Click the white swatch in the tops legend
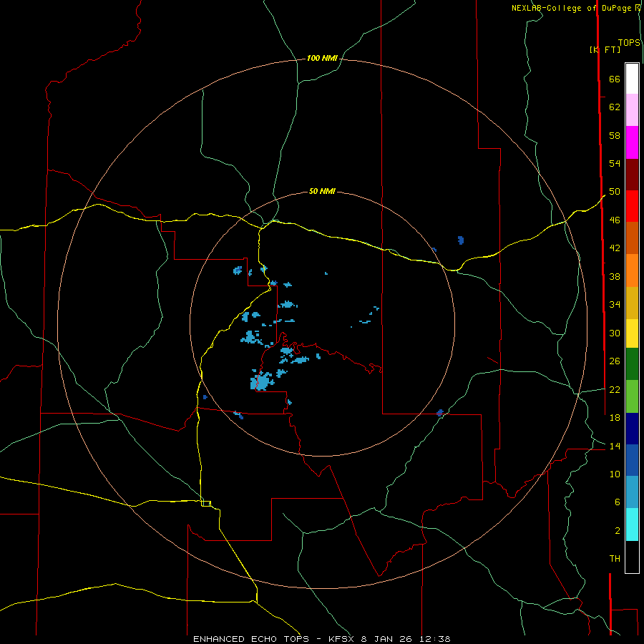 point(632,79)
